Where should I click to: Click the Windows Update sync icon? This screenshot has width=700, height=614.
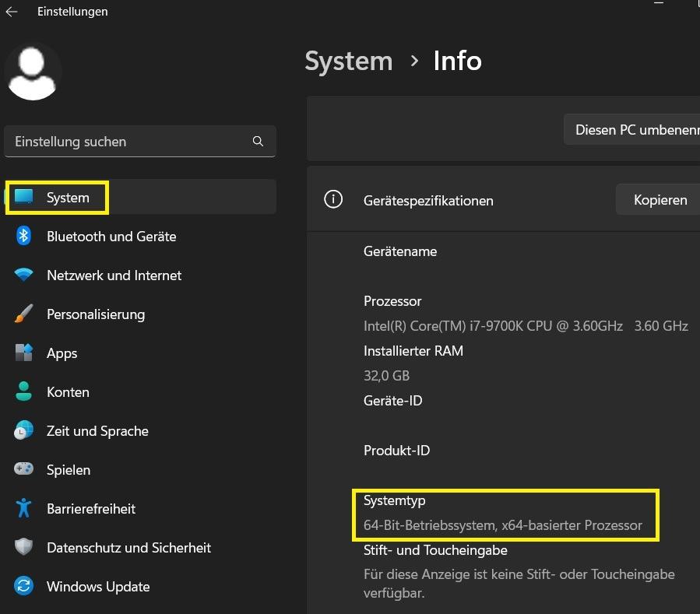pyautogui.click(x=23, y=586)
